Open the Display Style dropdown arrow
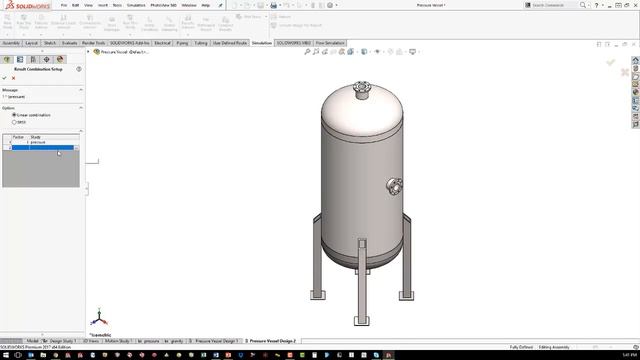 pyautogui.click(x=370, y=52)
